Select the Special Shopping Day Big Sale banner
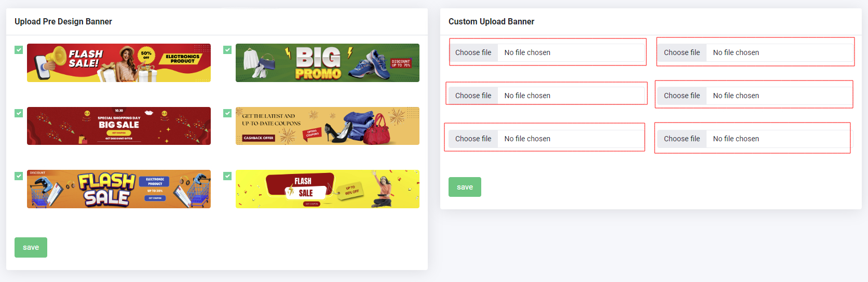Viewport: 868px width, 282px height. (x=119, y=126)
